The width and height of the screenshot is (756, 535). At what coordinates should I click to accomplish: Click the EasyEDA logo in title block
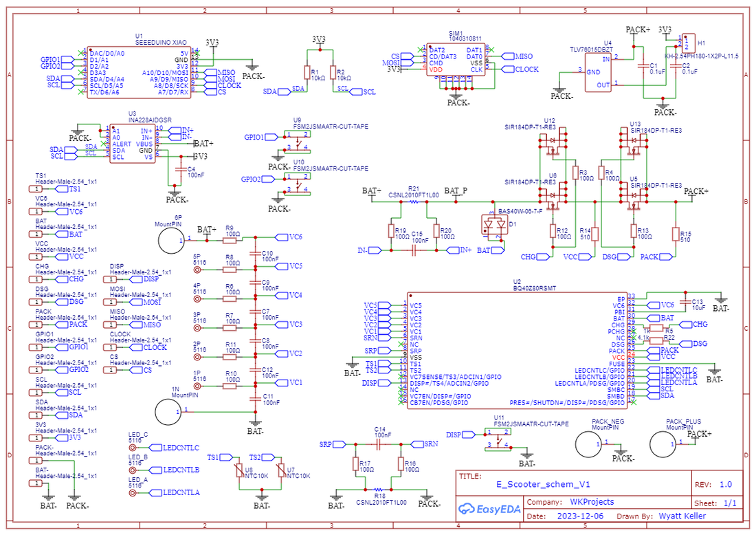489,509
